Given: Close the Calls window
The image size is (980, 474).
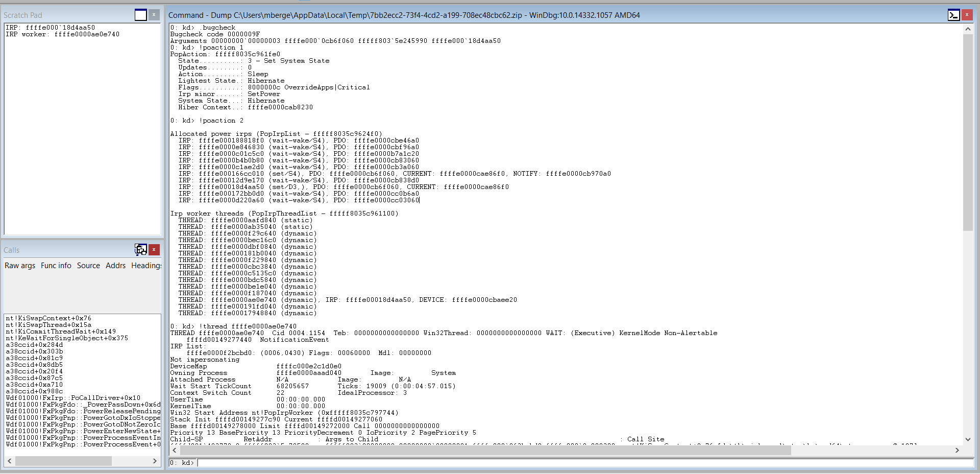Looking at the screenshot, I should point(154,250).
